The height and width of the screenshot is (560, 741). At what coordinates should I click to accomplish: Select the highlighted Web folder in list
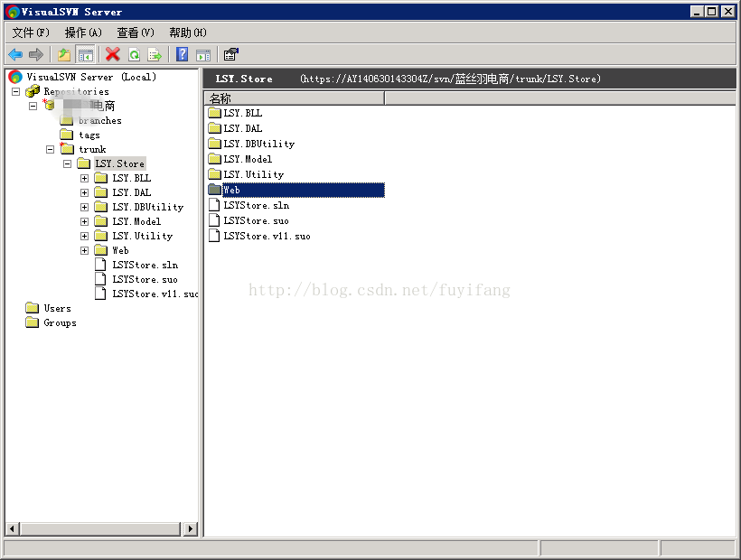click(x=296, y=191)
